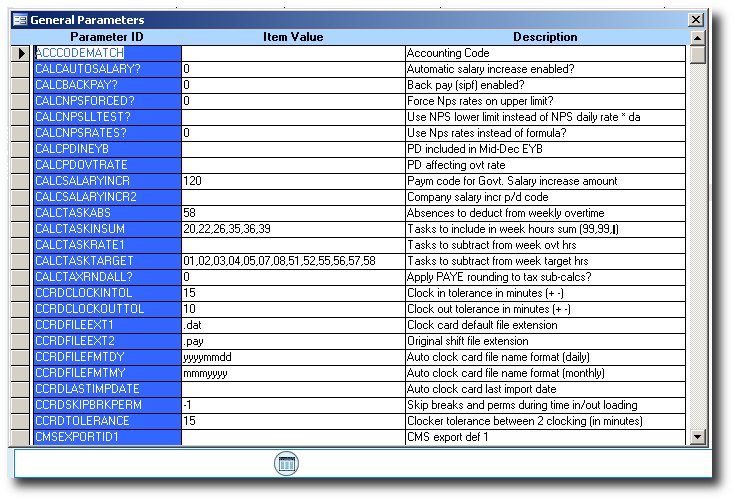The height and width of the screenshot is (501, 735).
Task: Select row selector for CALCBACKPAY? row
Action: click(21, 85)
